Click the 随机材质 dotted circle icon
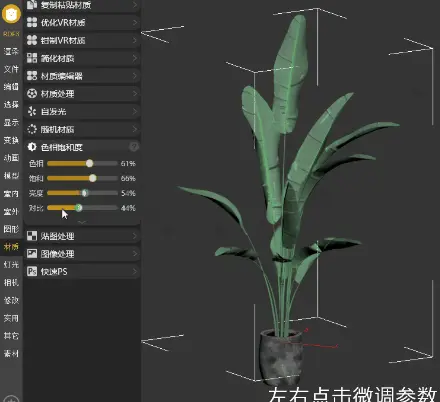440x402 pixels. coord(32,129)
